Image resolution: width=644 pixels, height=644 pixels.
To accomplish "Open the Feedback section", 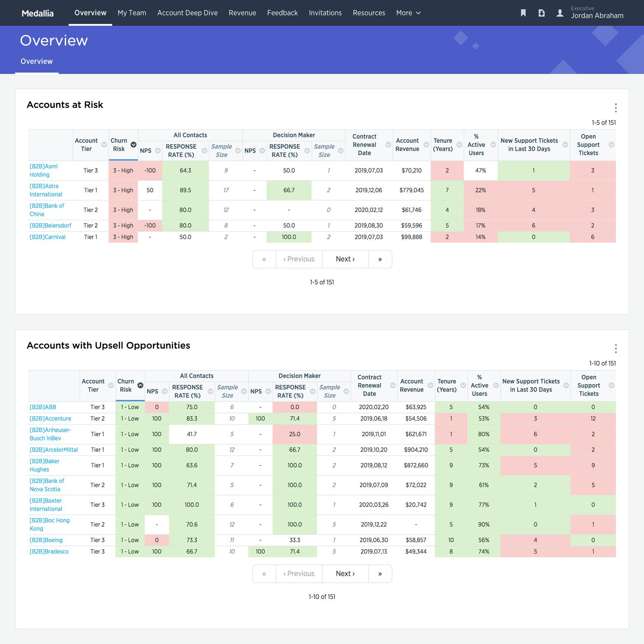I will coord(282,13).
